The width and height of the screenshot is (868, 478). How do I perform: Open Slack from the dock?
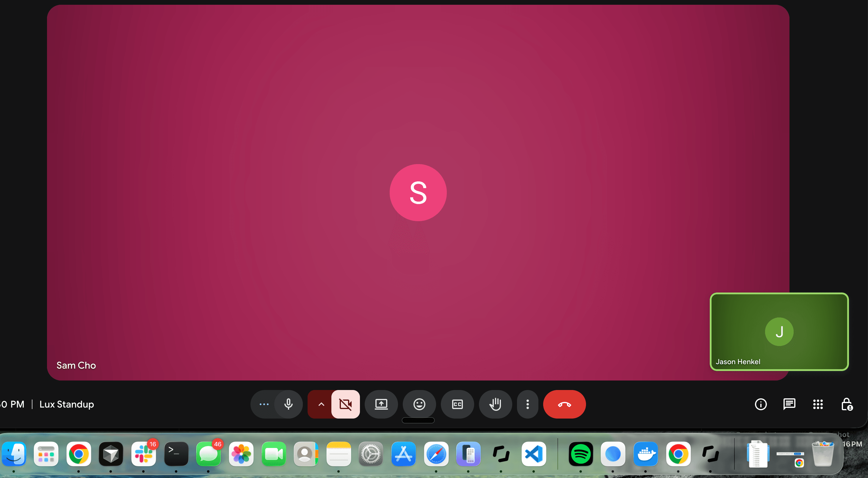(144, 454)
